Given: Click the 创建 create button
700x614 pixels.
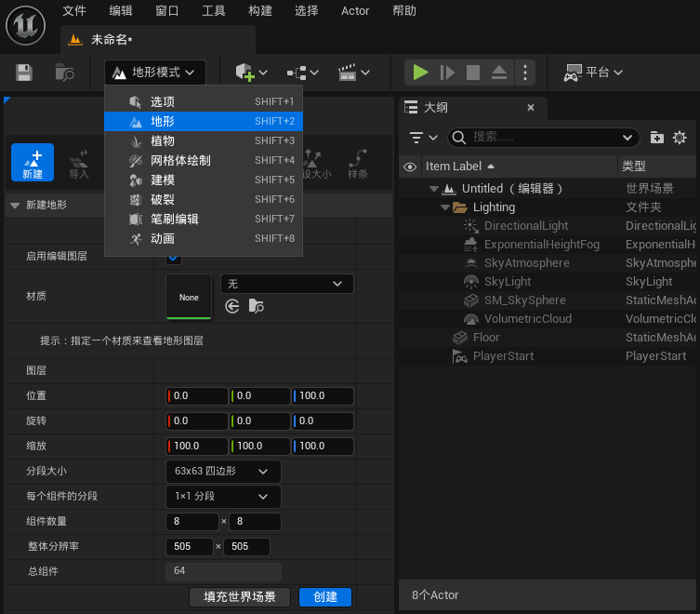Looking at the screenshot, I should 325,597.
